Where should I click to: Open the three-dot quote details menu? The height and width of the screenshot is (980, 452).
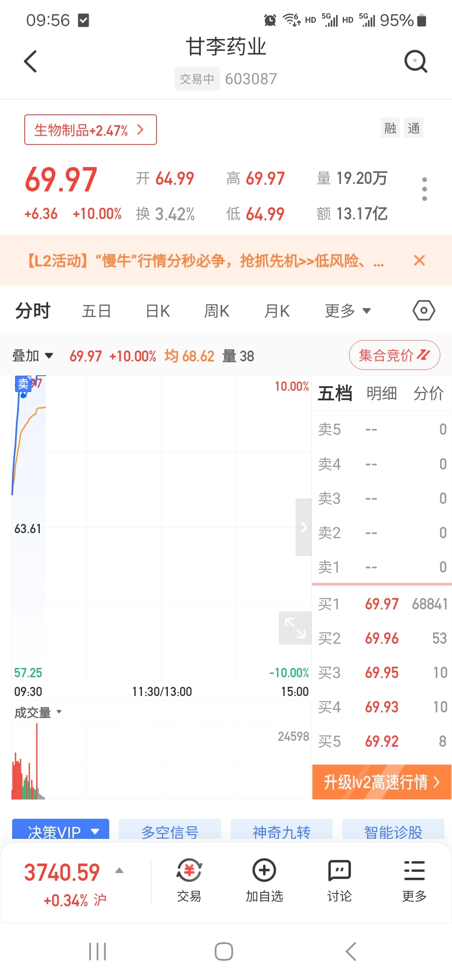424,189
